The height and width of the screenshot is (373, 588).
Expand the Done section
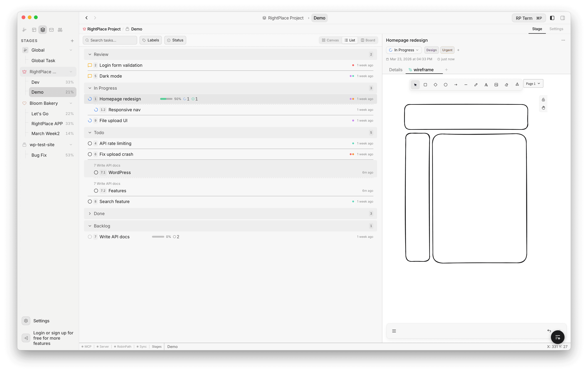click(x=90, y=213)
